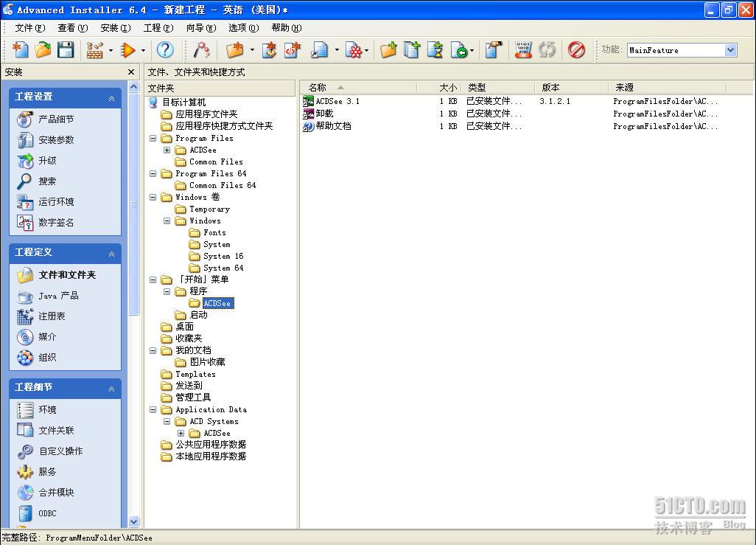Collapse the 工程定义 panel section
The width and height of the screenshot is (756, 545).
pos(111,254)
